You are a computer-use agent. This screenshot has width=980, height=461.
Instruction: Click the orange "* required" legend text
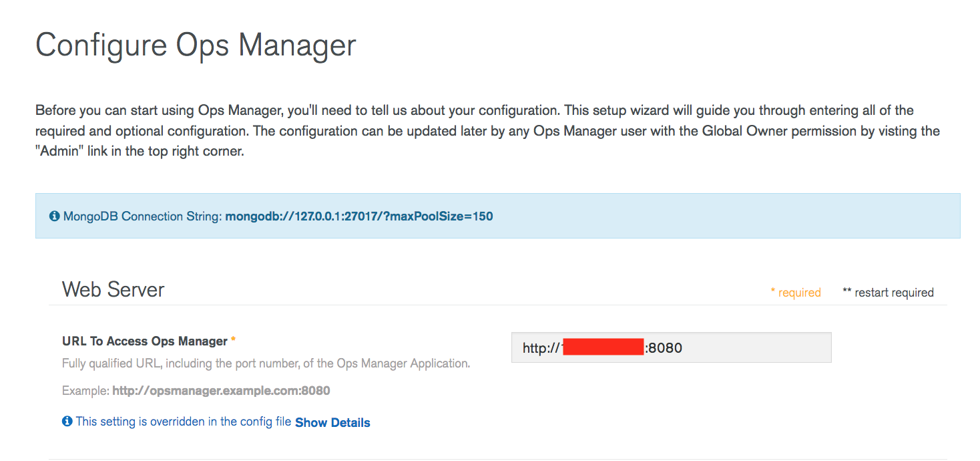796,293
